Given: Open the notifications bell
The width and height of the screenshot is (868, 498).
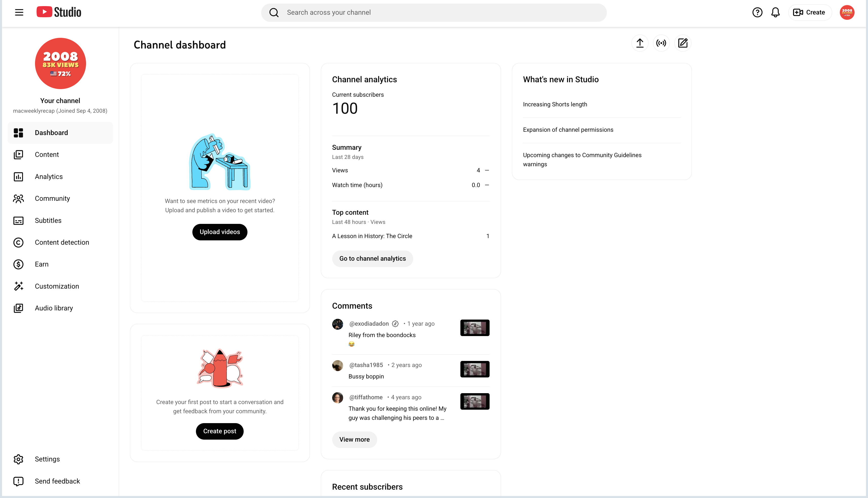Looking at the screenshot, I should (x=775, y=13).
